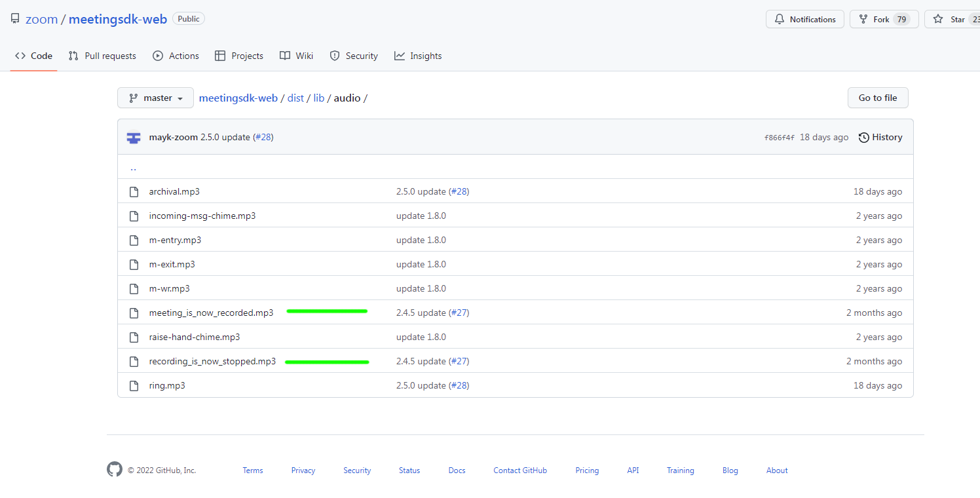Image resolution: width=980 pixels, height=498 pixels.
Task: Open the #28 link in the archival.mp3 row
Action: (459, 192)
